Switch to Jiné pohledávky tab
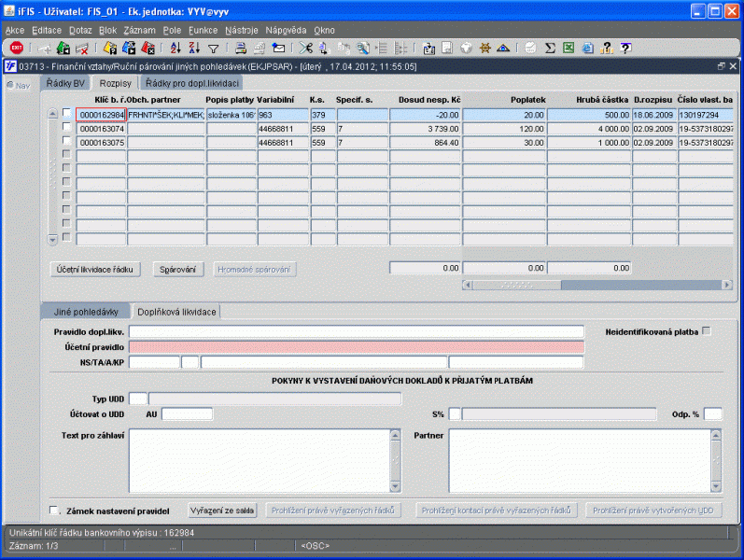This screenshot has width=744, height=560. click(86, 312)
